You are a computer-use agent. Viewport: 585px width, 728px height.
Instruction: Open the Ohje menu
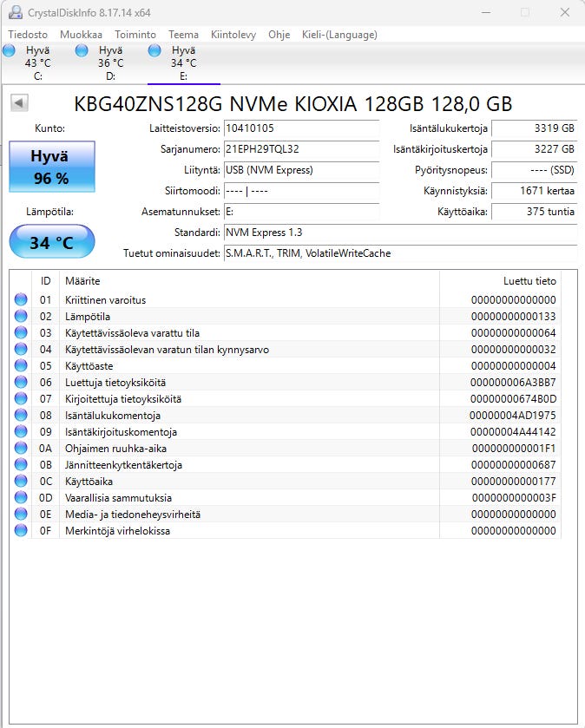(279, 35)
